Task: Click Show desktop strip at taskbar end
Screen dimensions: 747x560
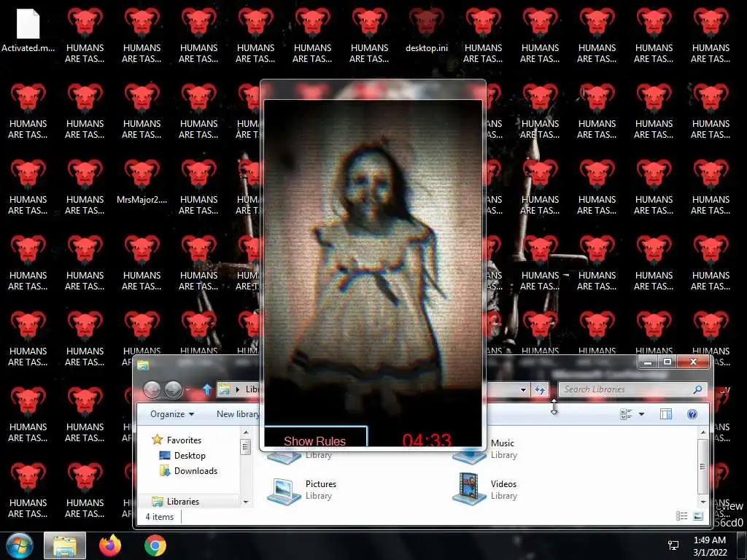Action: pyautogui.click(x=742, y=545)
